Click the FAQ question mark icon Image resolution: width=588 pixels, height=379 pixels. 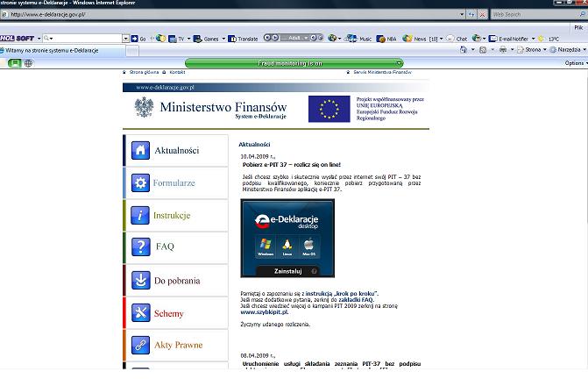tap(140, 247)
